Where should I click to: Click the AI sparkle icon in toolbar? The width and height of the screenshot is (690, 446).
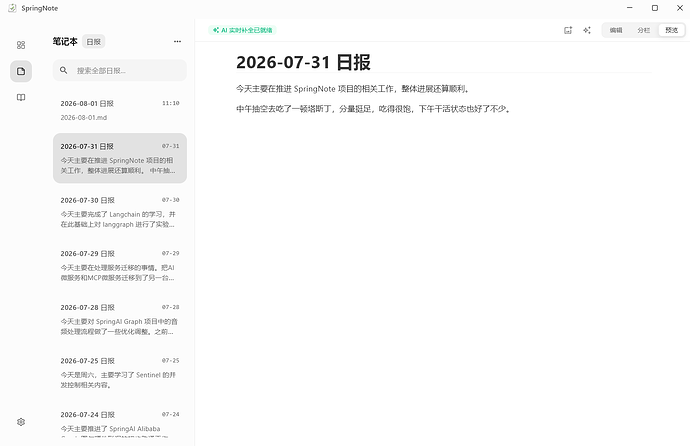click(587, 30)
